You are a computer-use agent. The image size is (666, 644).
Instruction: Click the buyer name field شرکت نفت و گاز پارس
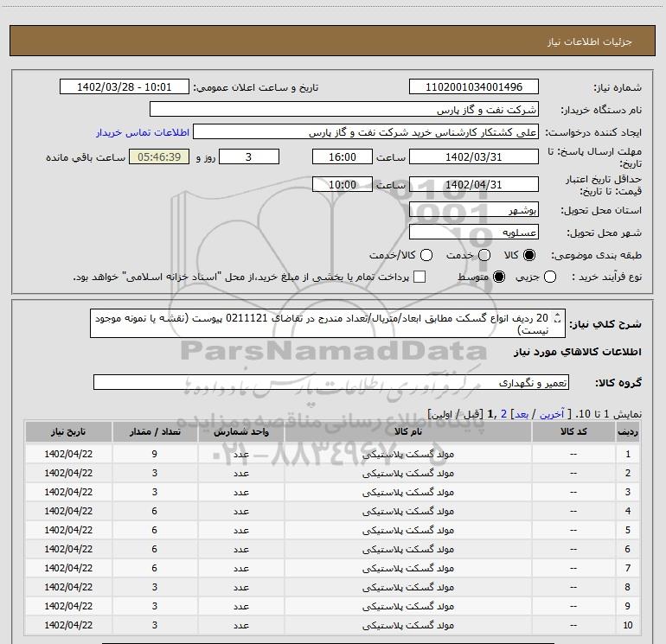pos(344,110)
